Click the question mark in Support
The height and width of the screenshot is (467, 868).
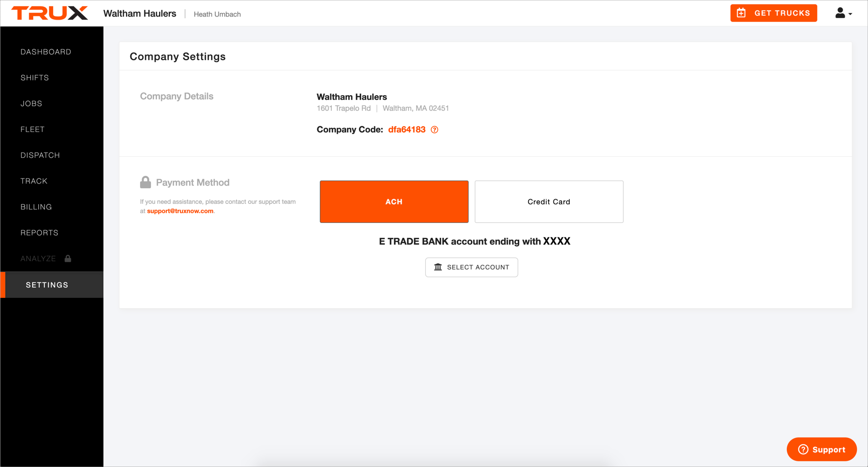click(x=803, y=449)
